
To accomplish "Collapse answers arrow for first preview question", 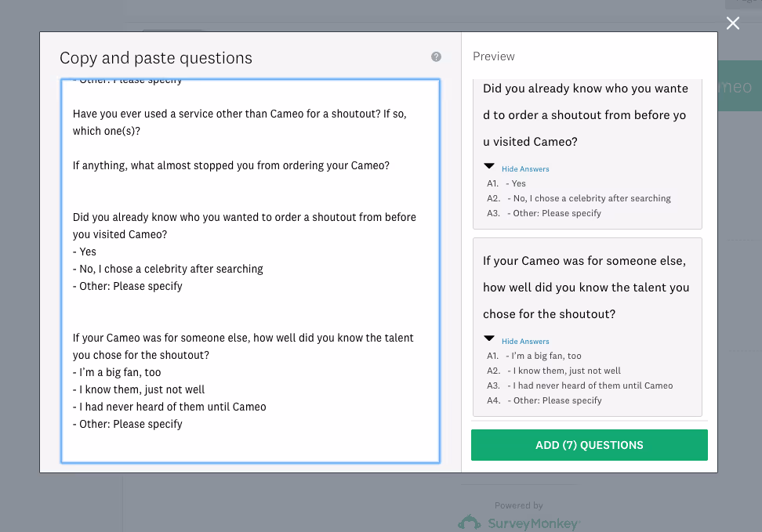I will pyautogui.click(x=489, y=166).
